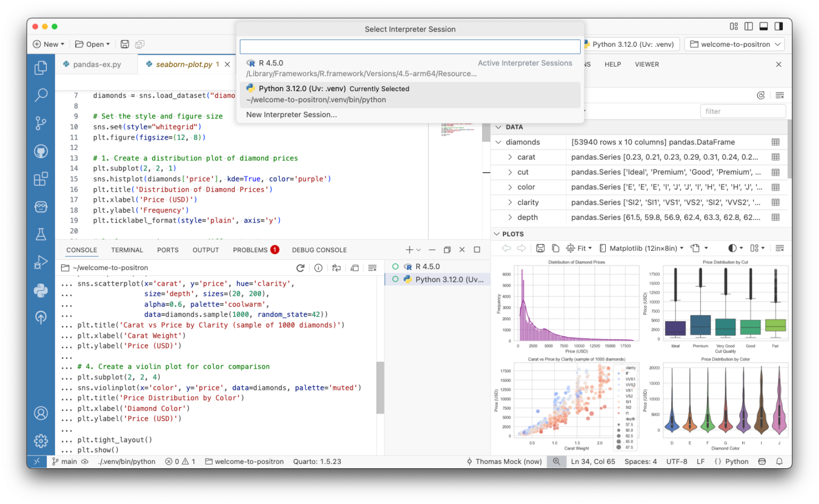819x504 pixels.
Task: Type in the interpreter search field
Action: click(410, 46)
